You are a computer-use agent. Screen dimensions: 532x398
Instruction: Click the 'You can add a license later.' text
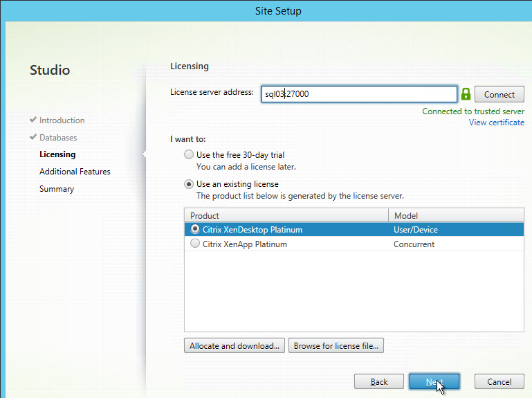(x=246, y=167)
